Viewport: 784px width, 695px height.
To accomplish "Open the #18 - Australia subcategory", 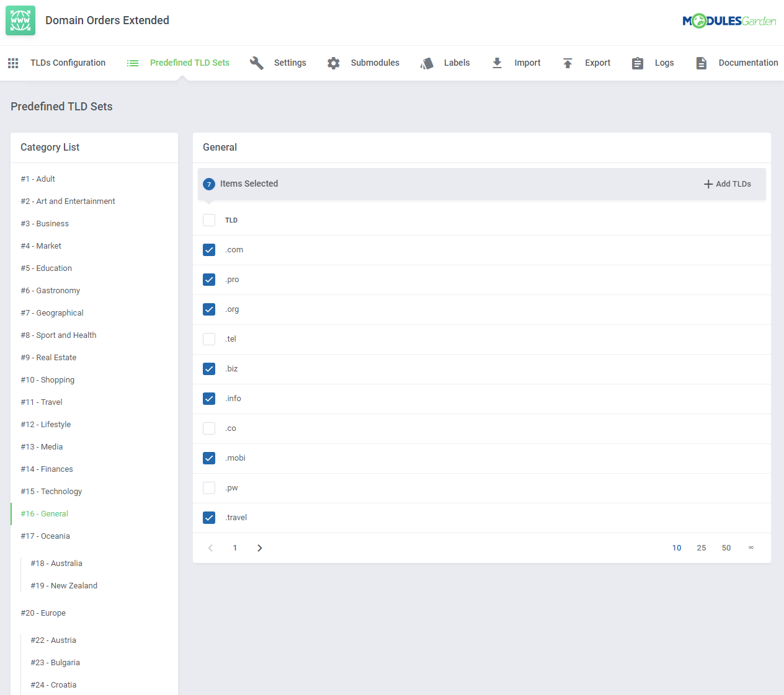I will pos(56,564).
